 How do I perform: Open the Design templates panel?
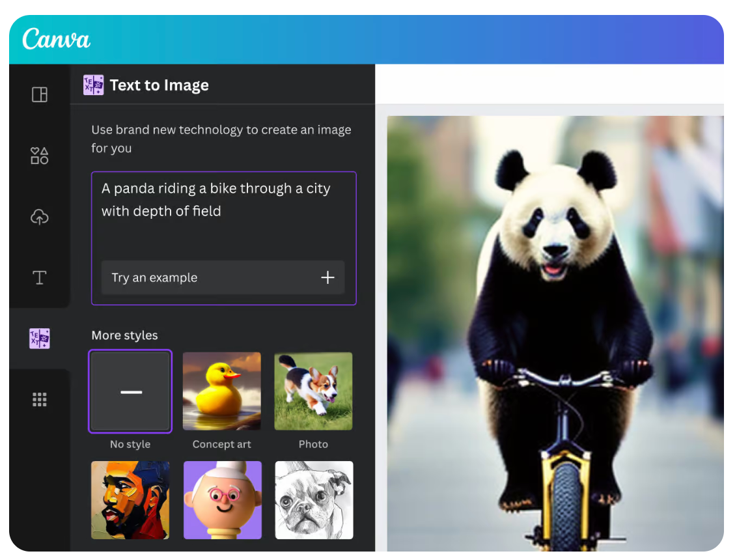tap(39, 94)
